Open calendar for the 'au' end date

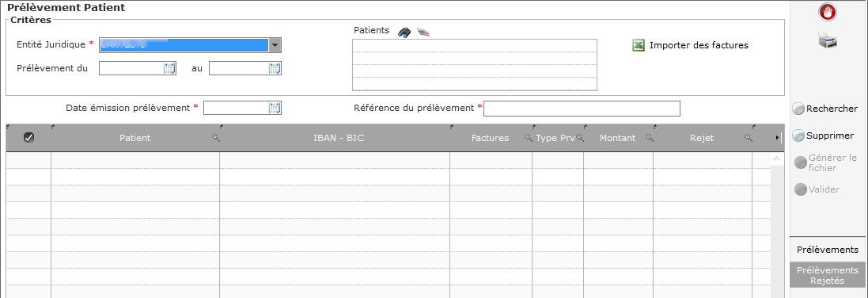275,68
